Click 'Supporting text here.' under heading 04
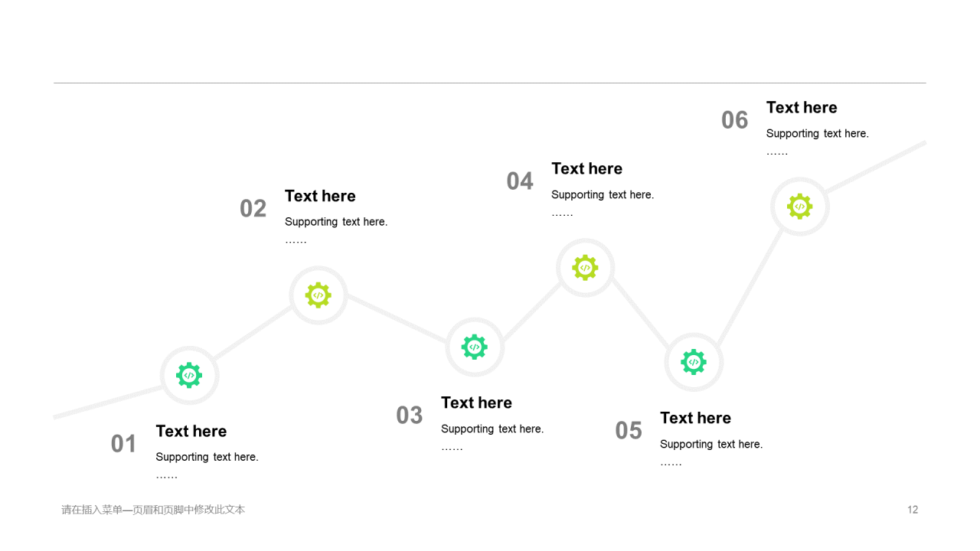Screen dimensions: 980x551 [x=603, y=194]
